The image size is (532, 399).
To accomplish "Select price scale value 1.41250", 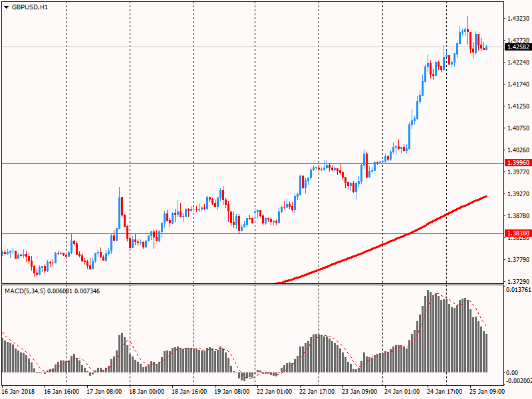I will 518,106.
